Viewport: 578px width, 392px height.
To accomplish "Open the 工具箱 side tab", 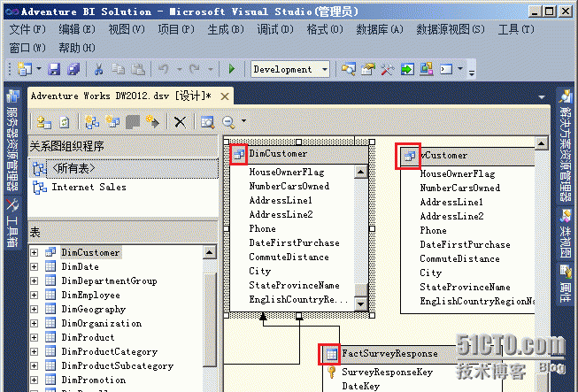I will (12, 223).
